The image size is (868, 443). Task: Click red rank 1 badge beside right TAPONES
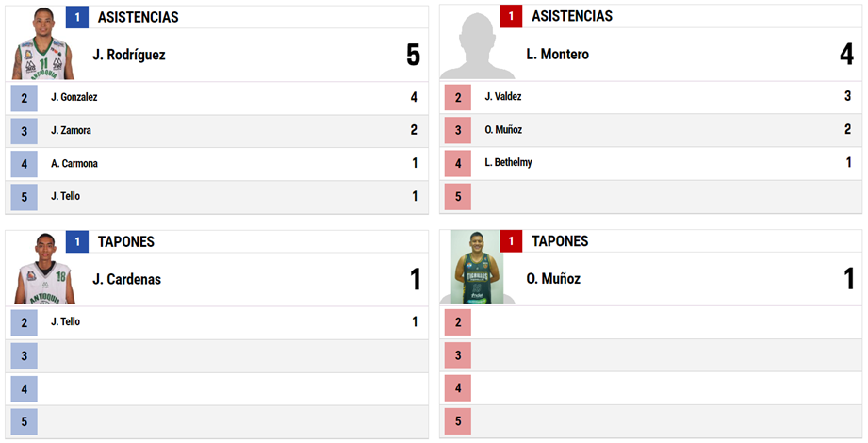click(x=511, y=241)
